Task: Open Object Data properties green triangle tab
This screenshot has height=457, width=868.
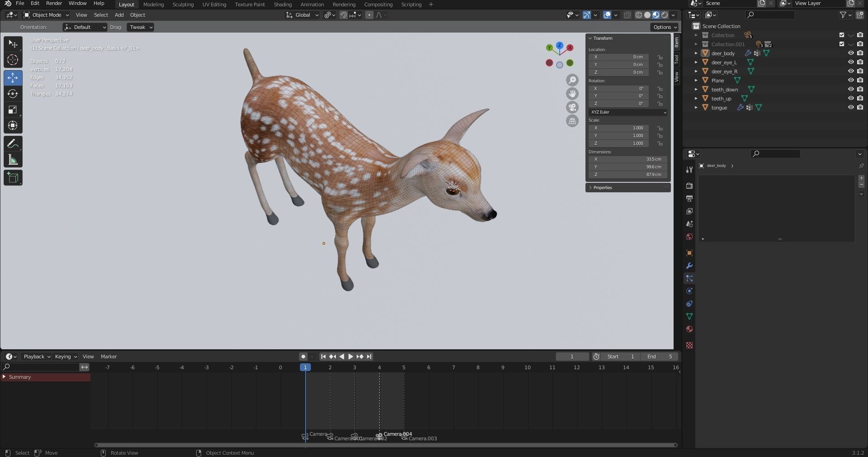Action: point(689,316)
